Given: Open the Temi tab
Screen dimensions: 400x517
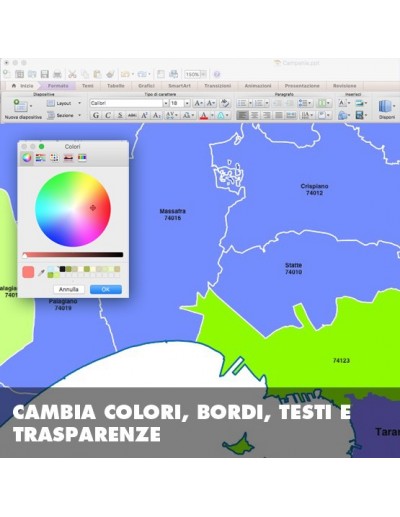Looking at the screenshot, I should (x=88, y=86).
